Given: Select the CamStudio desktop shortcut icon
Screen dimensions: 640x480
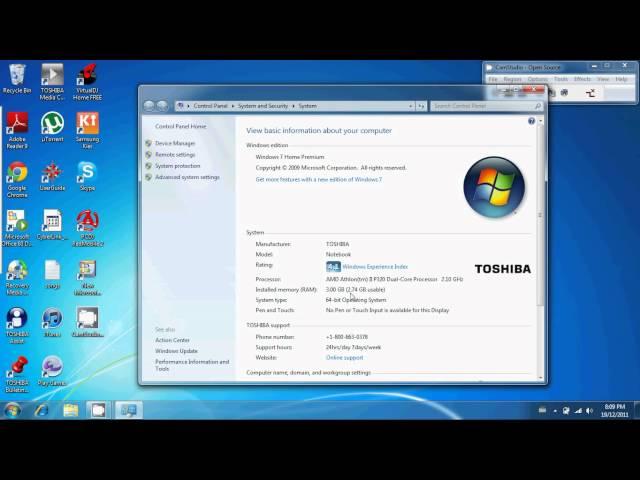Looking at the screenshot, I should [87, 322].
